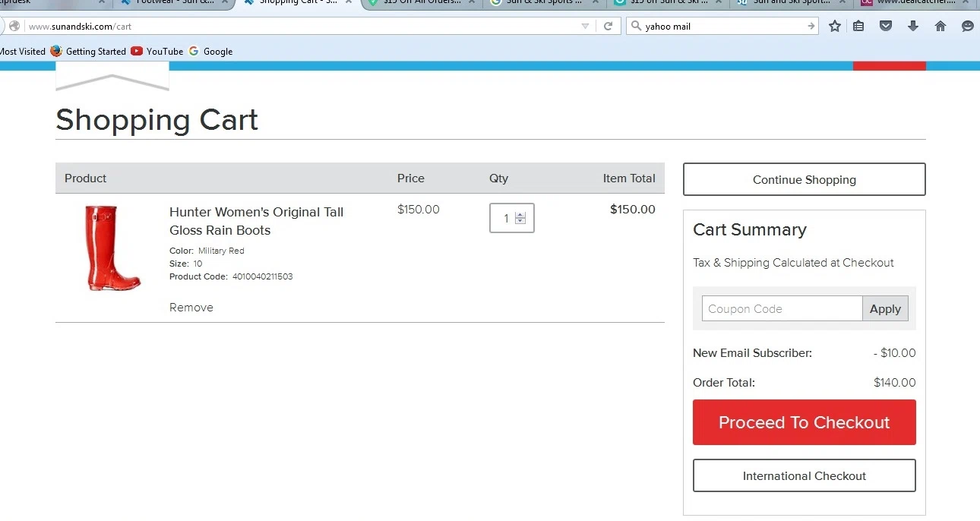
Task: Bookmark this page with the star icon
Action: [835, 26]
